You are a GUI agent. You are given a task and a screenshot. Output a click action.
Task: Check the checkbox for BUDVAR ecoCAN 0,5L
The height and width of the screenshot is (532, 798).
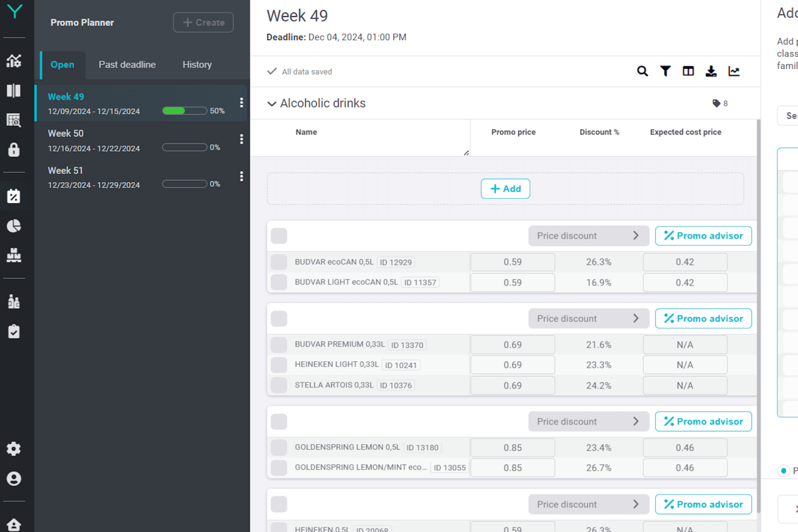[278, 262]
